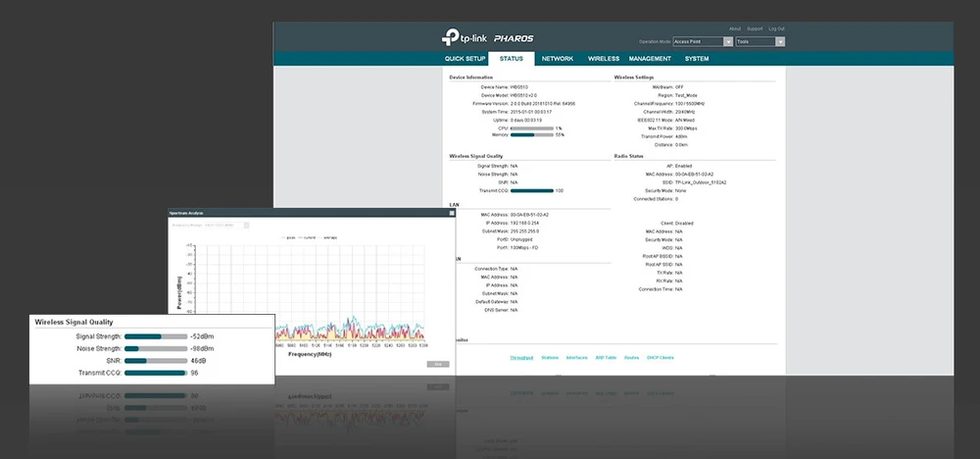View the ARP Table link
The image size is (980, 459).
click(606, 358)
